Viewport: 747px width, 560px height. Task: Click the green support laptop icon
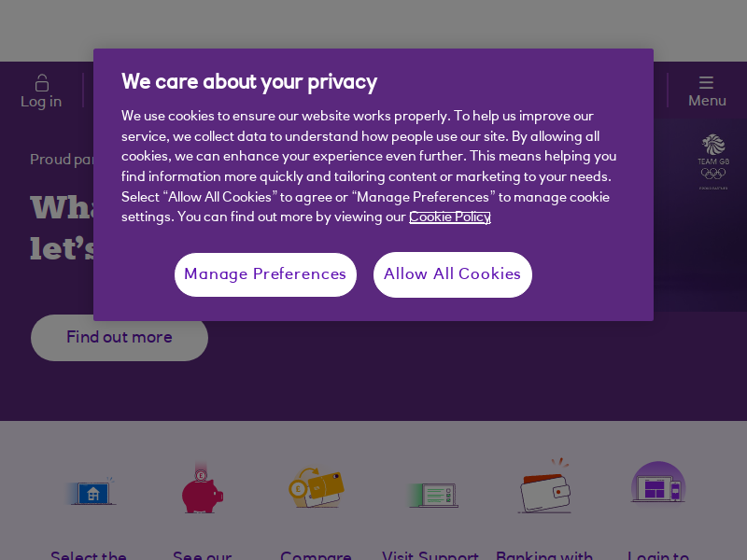point(432,496)
